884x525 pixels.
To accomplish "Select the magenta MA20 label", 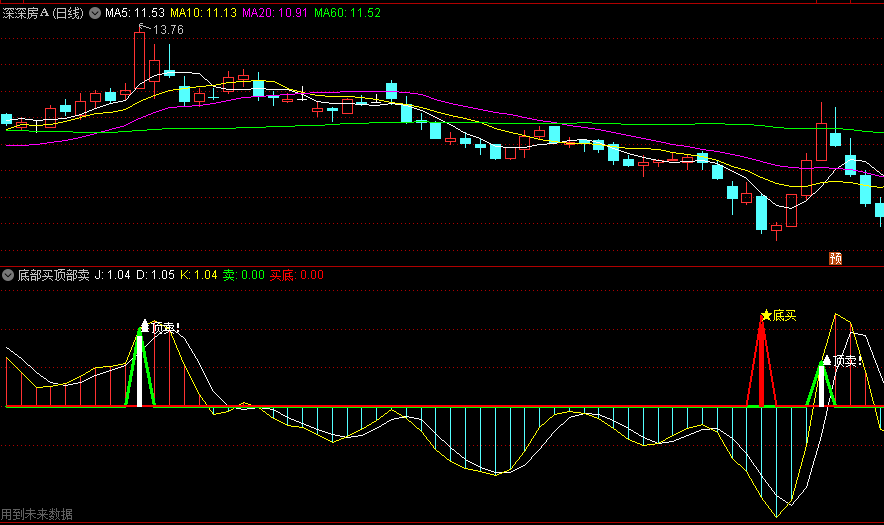I will [275, 14].
